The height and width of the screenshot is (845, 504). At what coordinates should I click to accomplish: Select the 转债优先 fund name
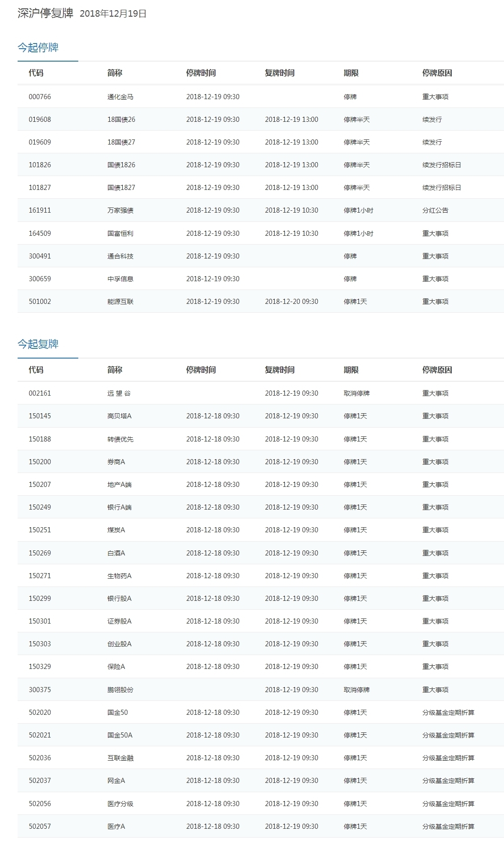pos(120,439)
